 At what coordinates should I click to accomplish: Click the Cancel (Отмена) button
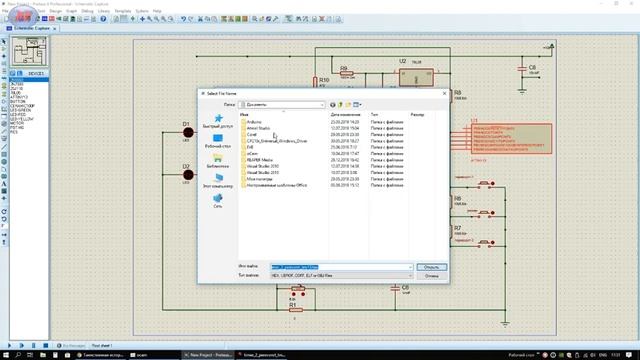click(x=431, y=276)
